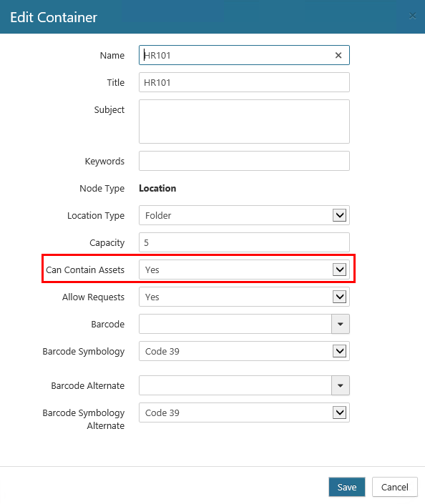Click the Location node type value
425x504 pixels.
coord(157,188)
